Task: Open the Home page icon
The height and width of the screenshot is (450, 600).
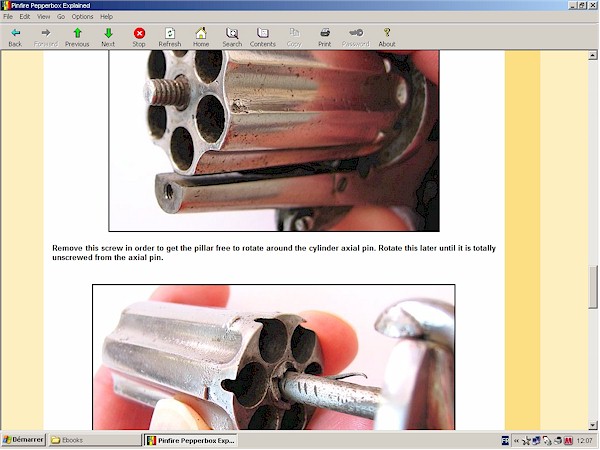Action: [201, 37]
